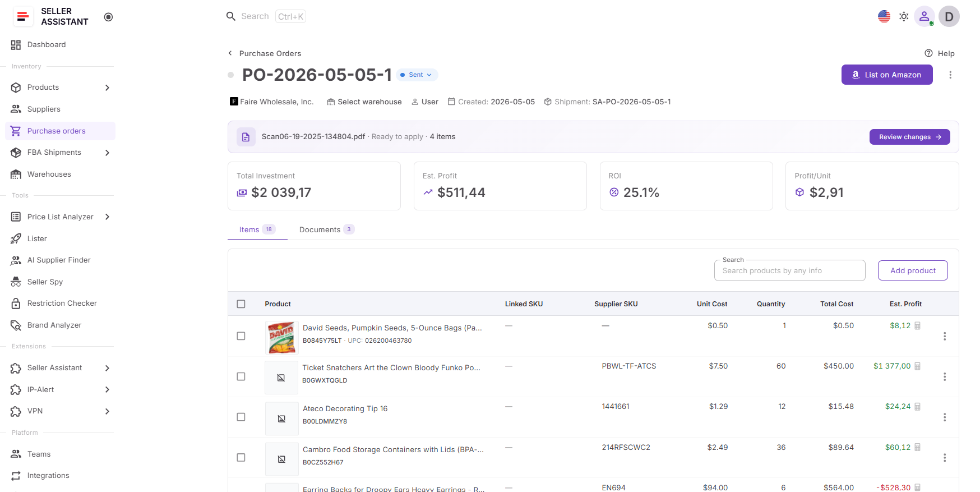Check the Ticket Snatchers Funko row

241,376
